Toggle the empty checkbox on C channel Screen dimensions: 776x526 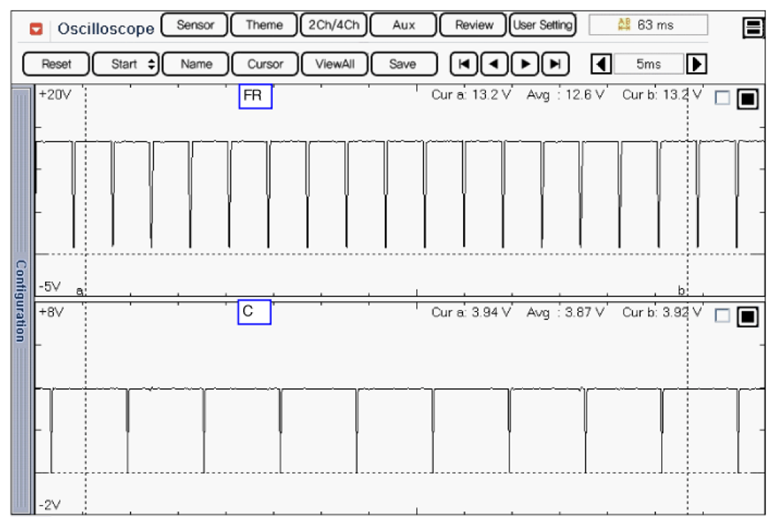[722, 315]
